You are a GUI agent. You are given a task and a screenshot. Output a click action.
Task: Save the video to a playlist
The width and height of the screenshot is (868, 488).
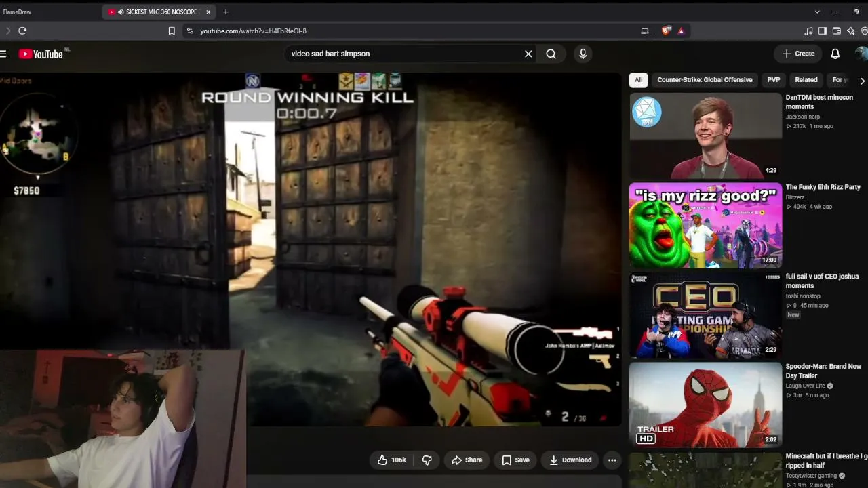(x=515, y=460)
